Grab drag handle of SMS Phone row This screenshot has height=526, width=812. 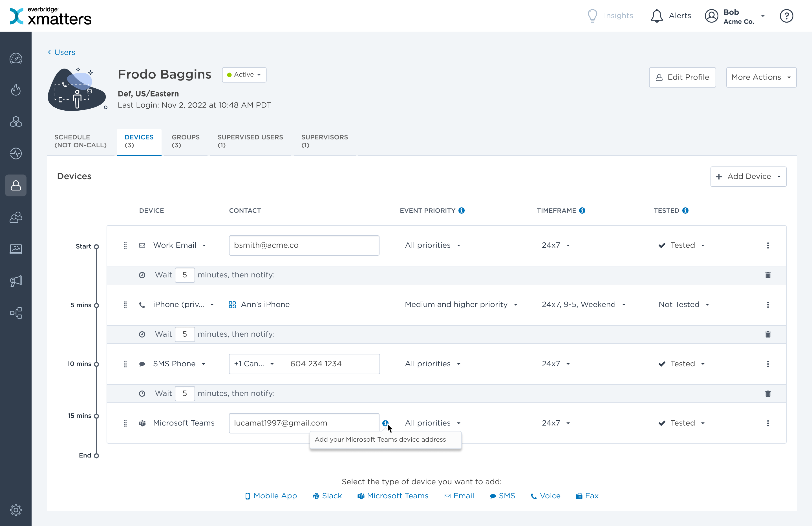125,364
